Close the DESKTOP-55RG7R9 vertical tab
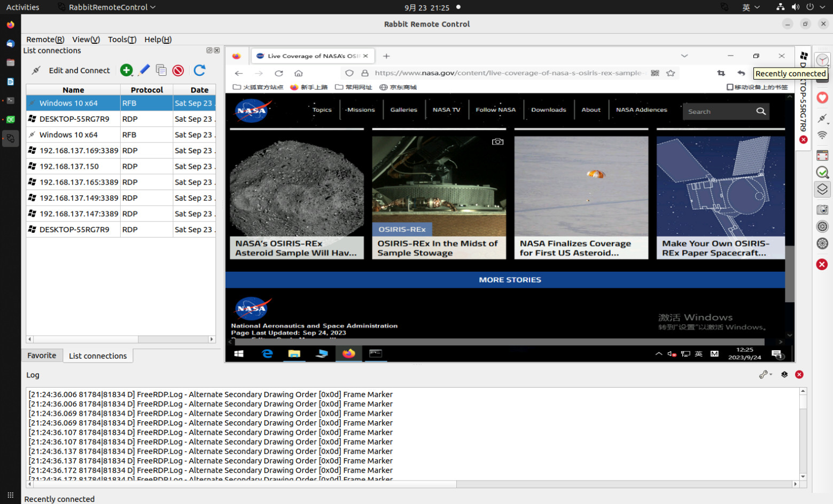The height and width of the screenshot is (504, 833). coord(804,139)
